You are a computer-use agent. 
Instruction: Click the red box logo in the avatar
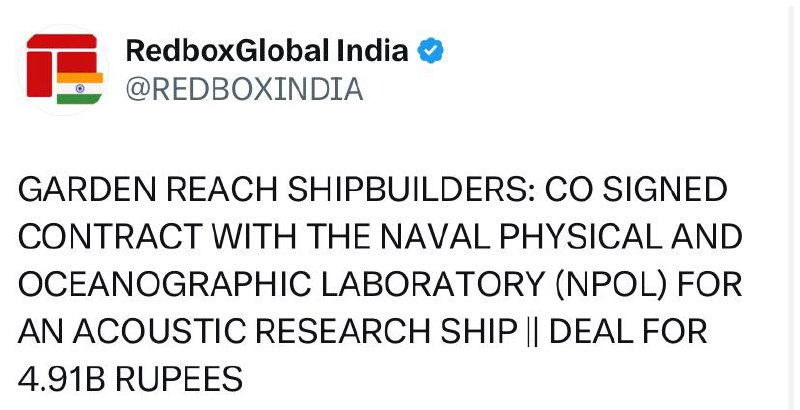pyautogui.click(x=62, y=65)
